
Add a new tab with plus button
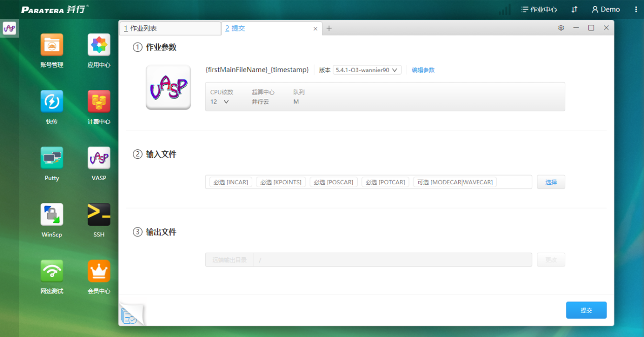click(329, 28)
